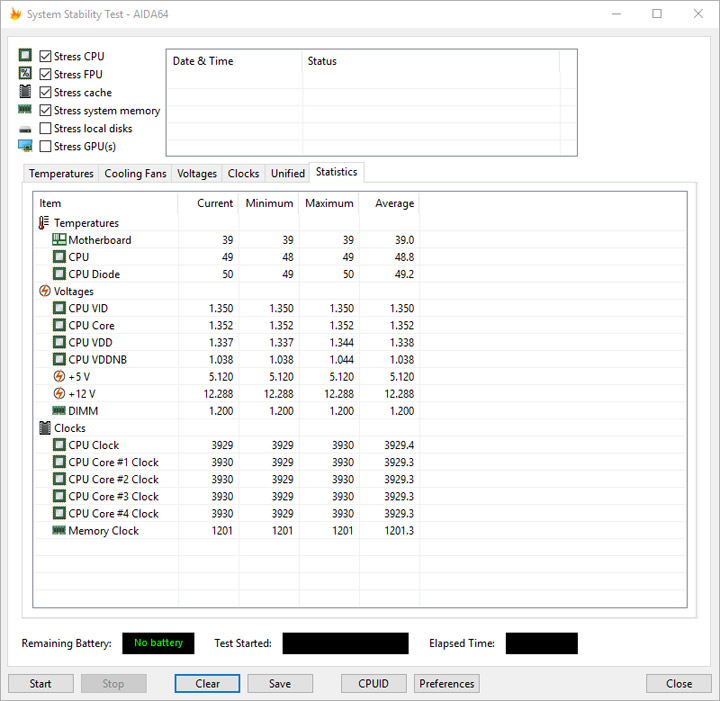Switch to the Voltages tab
Image resolution: width=720 pixels, height=701 pixels.
pos(197,174)
